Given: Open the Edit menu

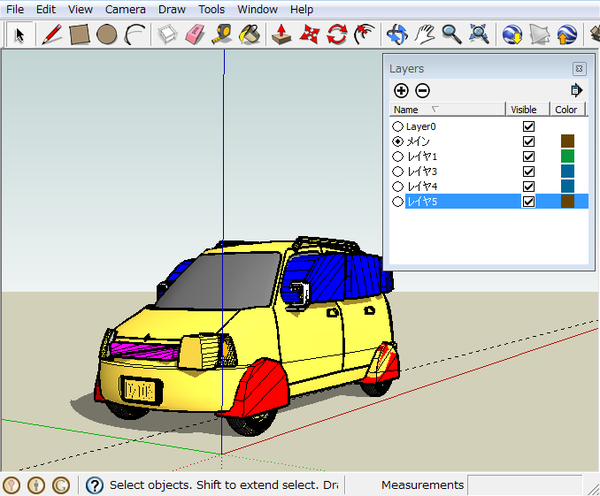Looking at the screenshot, I should click(46, 9).
